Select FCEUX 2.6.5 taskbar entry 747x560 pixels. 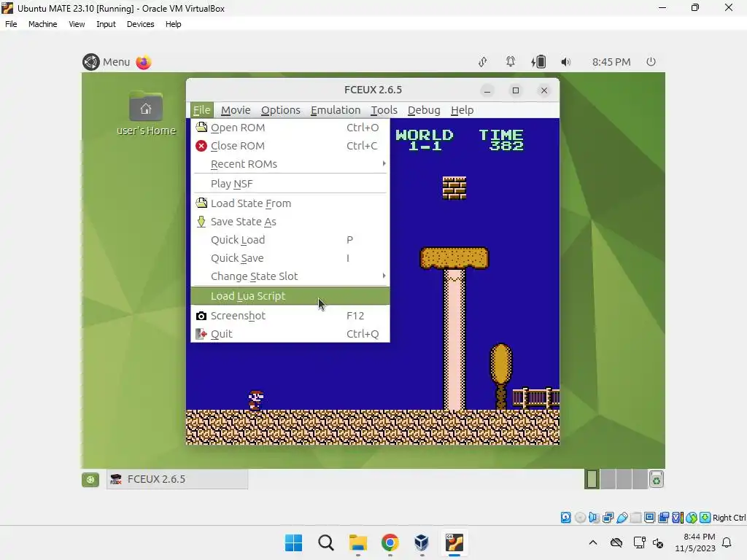[x=177, y=479]
